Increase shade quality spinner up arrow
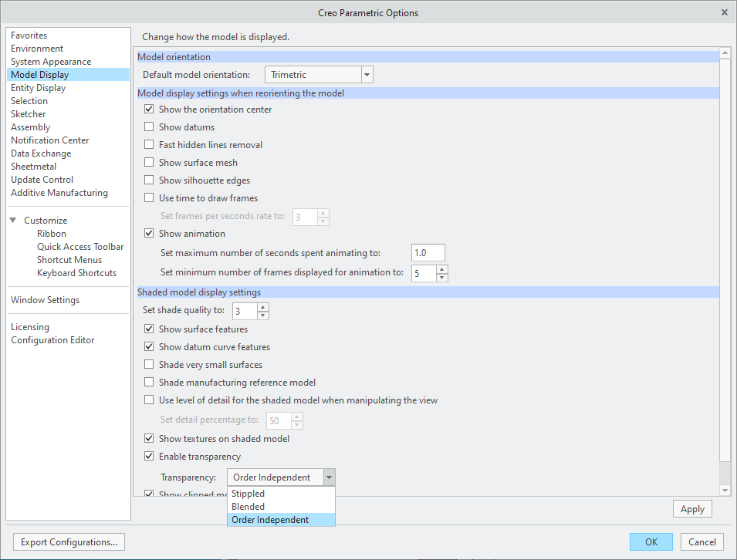Viewport: 737px width, 560px height. pyautogui.click(x=263, y=307)
